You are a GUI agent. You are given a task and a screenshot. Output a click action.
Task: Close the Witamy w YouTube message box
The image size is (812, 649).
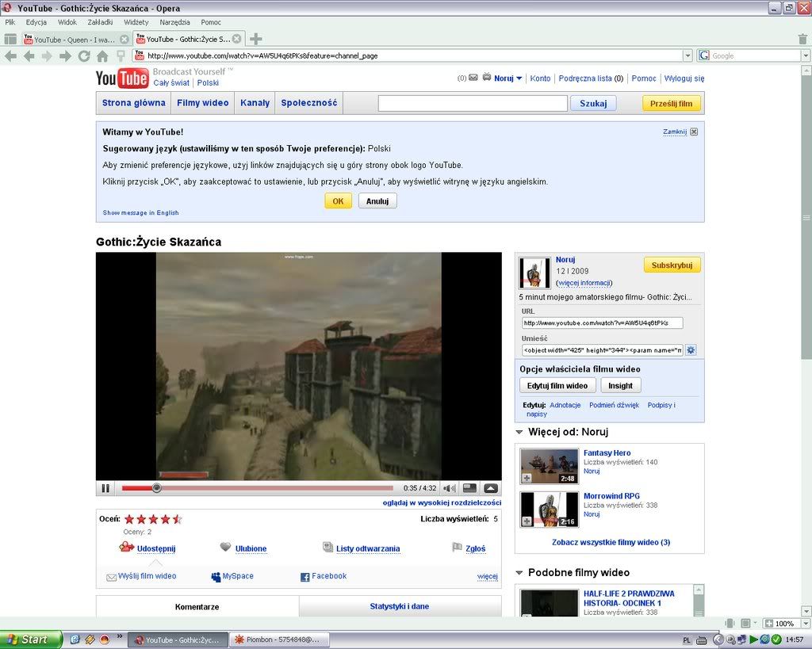[694, 132]
